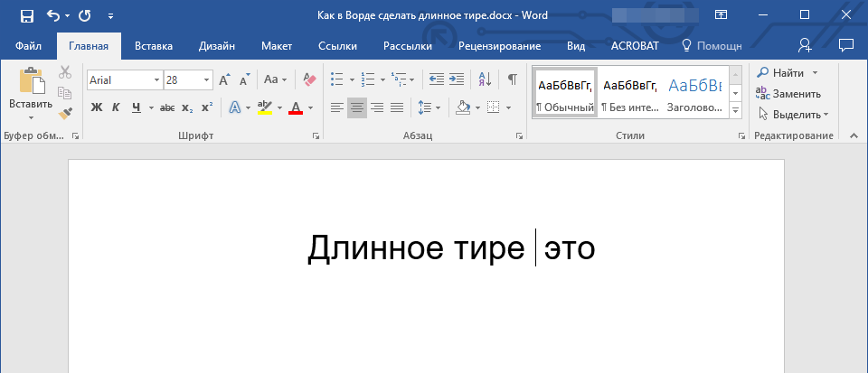Click the Заменить button
868x373 pixels.
click(788, 93)
